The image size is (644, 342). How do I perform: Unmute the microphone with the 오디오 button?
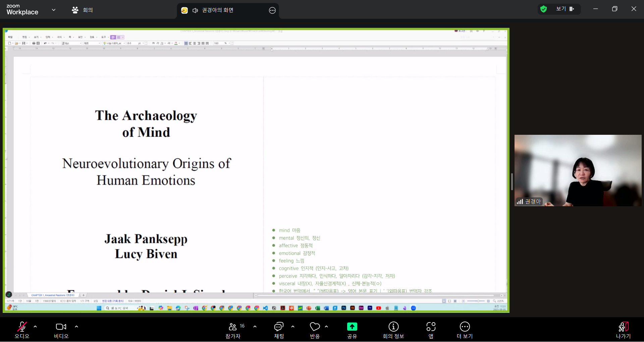[x=22, y=330]
